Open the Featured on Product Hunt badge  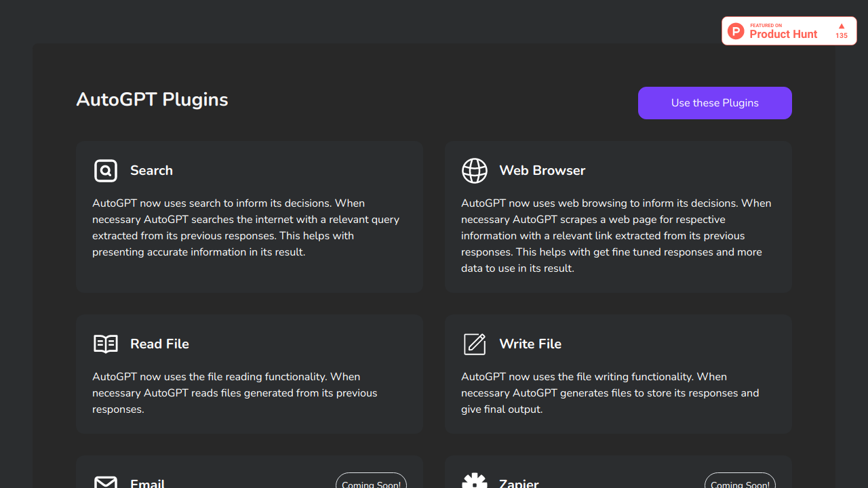(x=789, y=31)
